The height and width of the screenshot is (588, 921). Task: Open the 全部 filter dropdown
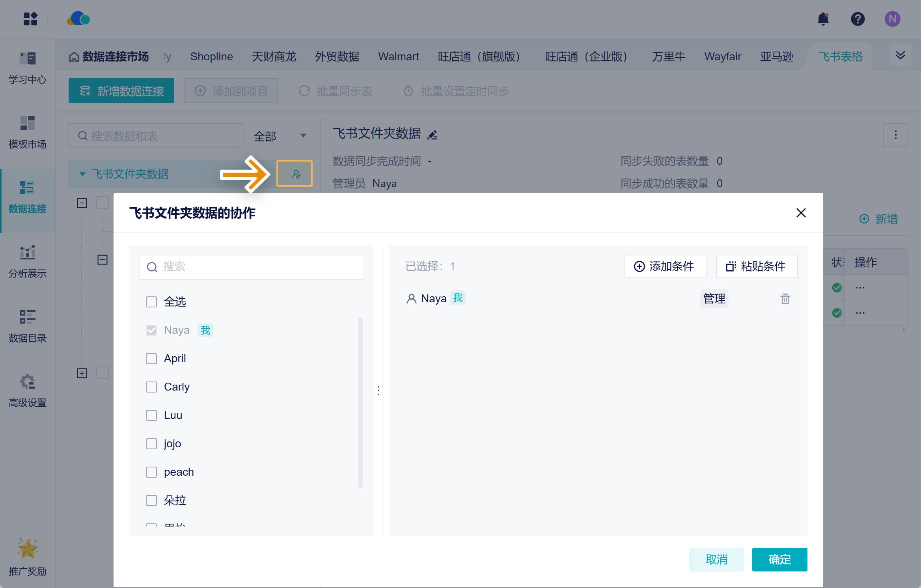point(280,136)
